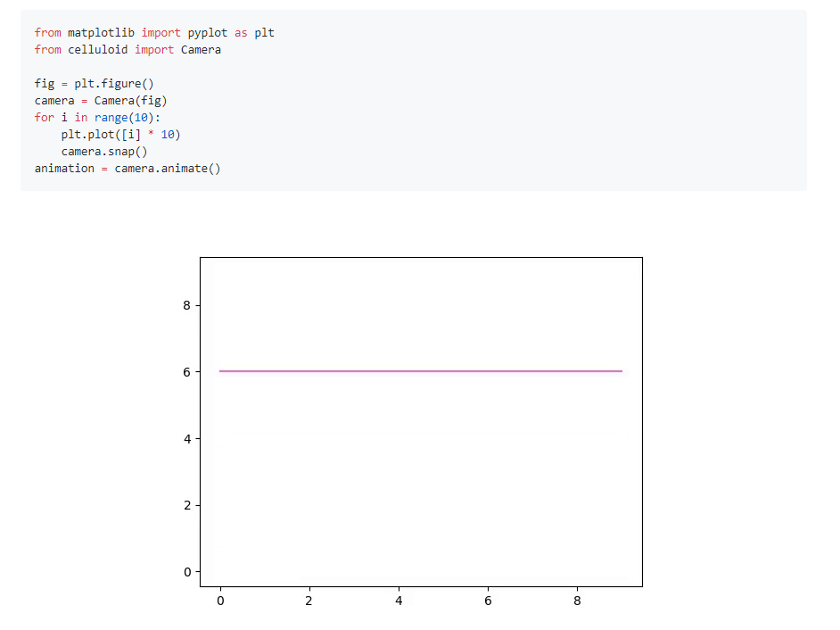840x630 pixels.
Task: Click the 'plt.plot([i] * 10)' line
Action: click(x=120, y=135)
